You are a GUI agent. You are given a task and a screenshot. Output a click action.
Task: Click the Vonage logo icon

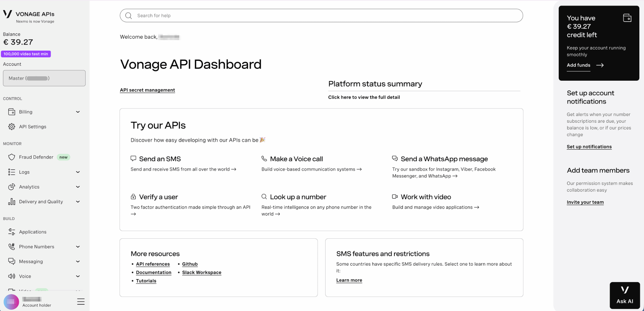(x=7, y=14)
